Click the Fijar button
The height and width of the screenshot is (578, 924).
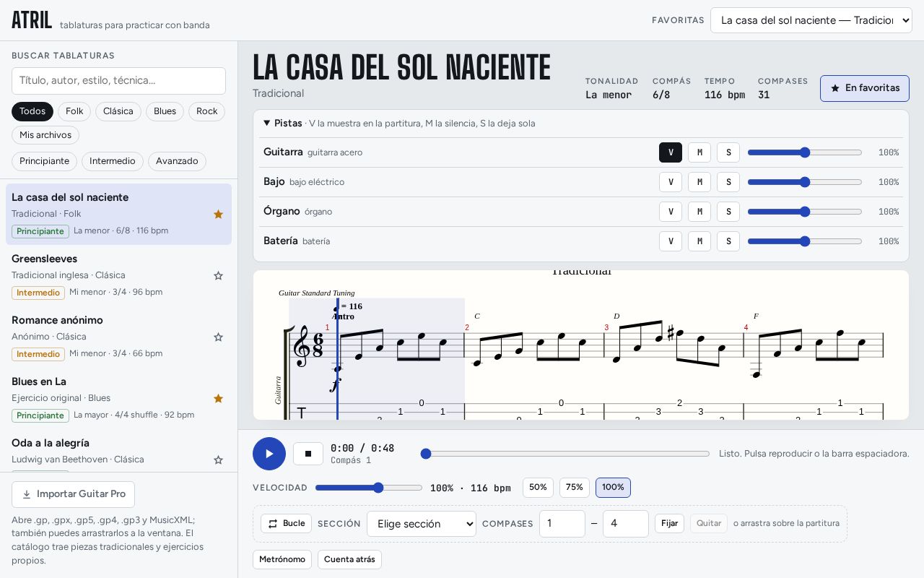(x=669, y=524)
